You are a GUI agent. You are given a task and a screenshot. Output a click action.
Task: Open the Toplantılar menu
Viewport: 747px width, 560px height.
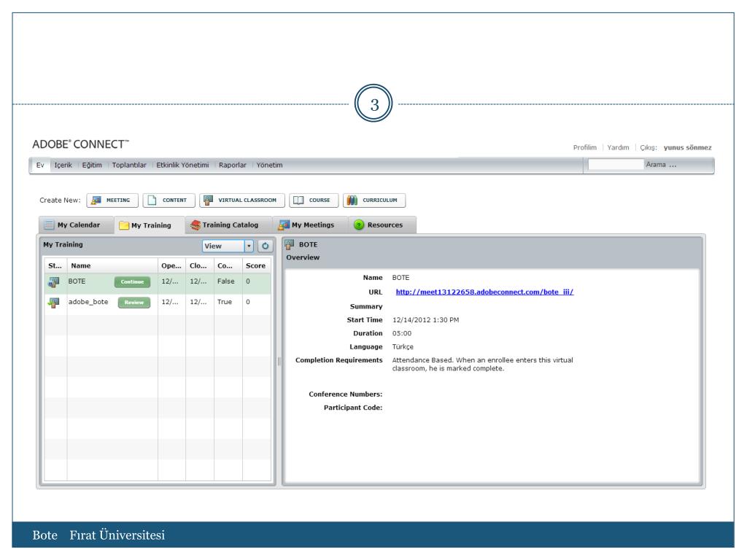coord(129,166)
